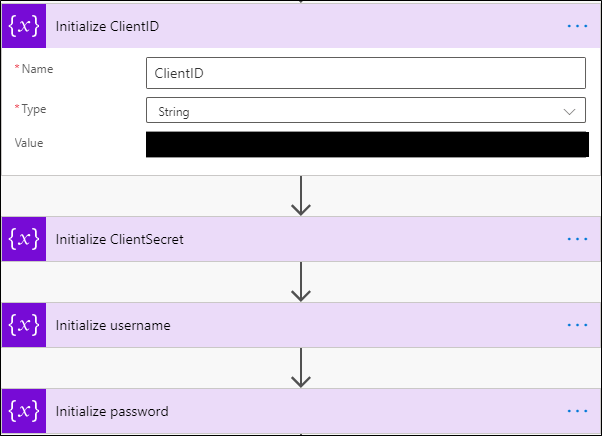Expand the Initialize ClientSecret action
Viewport: 602px width, 436px height.
300,239
